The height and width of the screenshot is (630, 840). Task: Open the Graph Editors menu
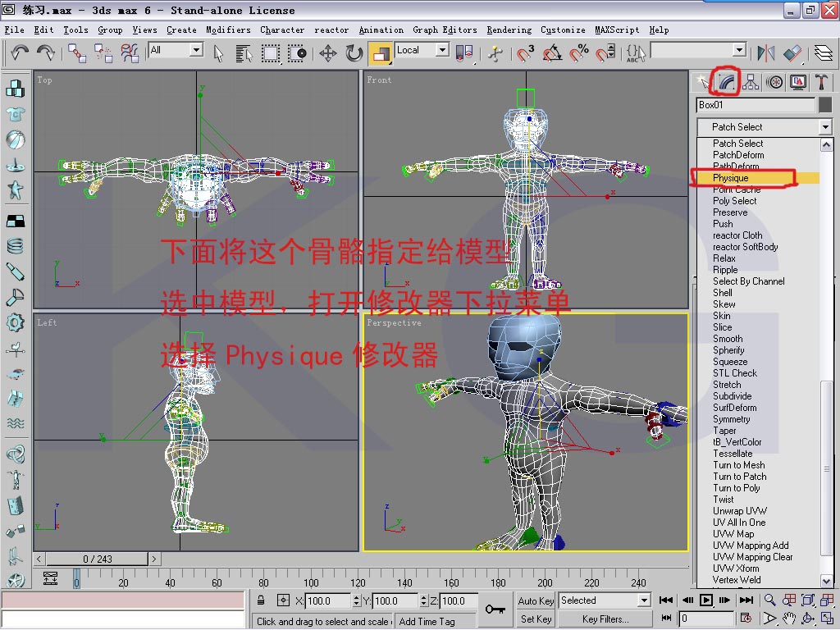[445, 30]
